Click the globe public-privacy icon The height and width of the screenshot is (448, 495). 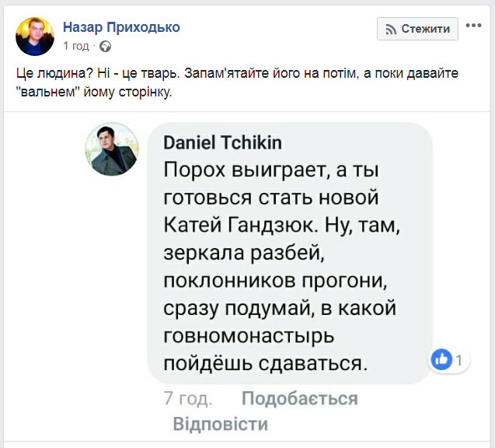tap(105, 47)
